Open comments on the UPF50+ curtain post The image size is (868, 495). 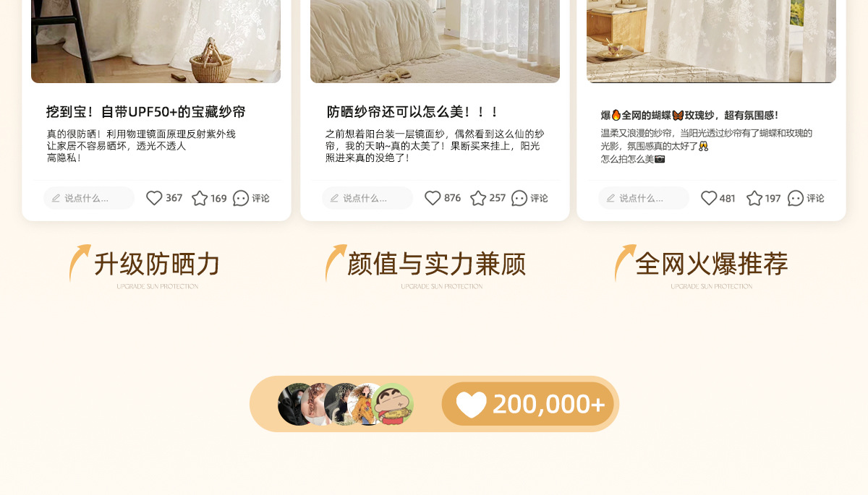(251, 198)
